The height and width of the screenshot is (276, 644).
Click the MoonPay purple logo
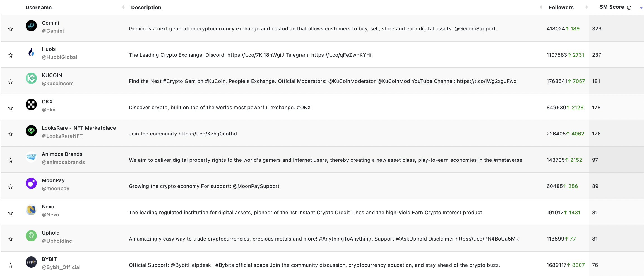point(31,183)
